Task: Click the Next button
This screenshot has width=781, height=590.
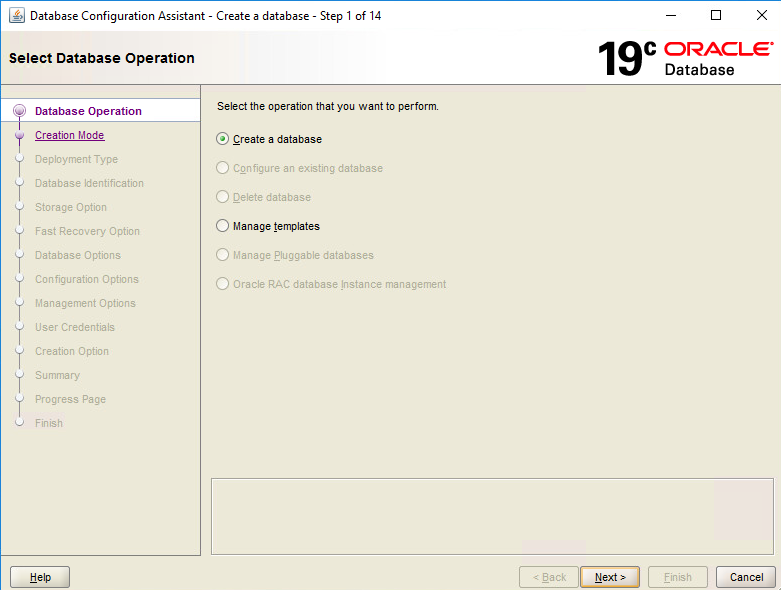Action: point(610,577)
